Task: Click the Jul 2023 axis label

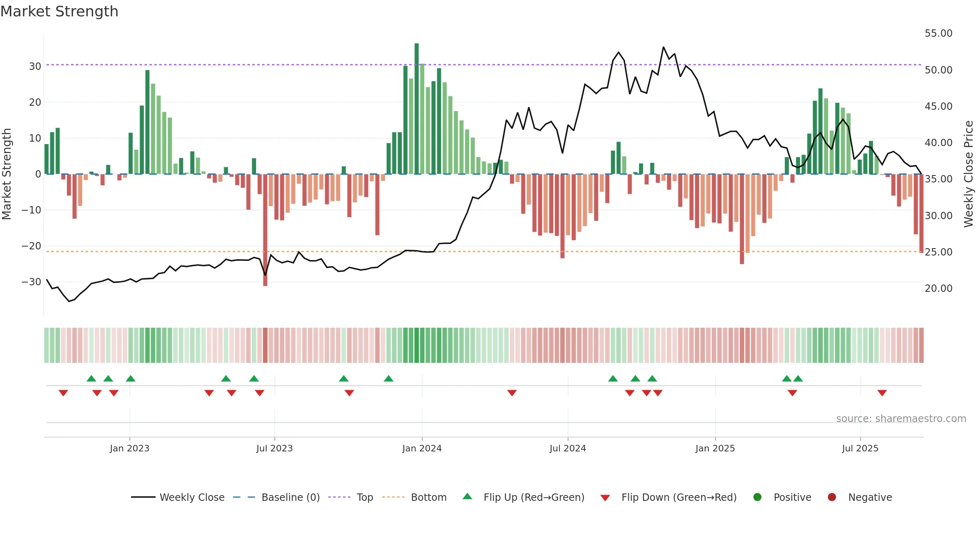Action: [275, 448]
